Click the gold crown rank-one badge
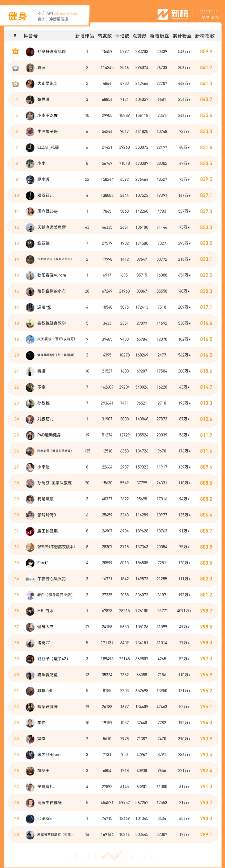 coord(15,52)
